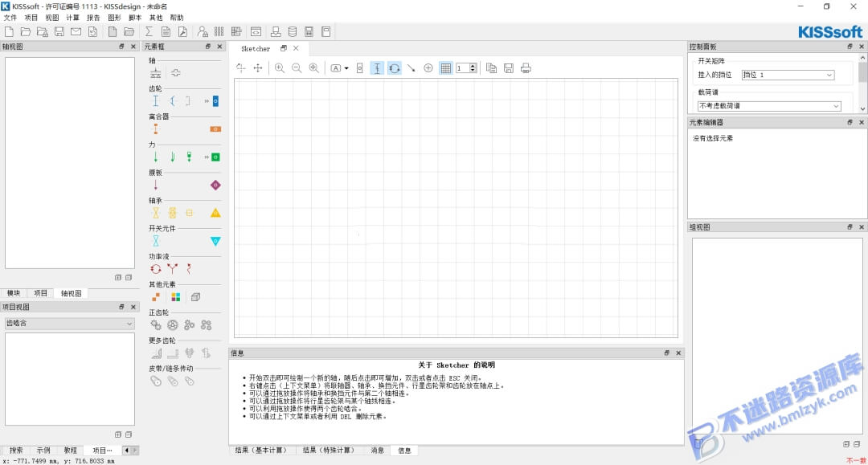Select the purple diamond icon under 腹板
Image resolution: width=868 pixels, height=465 pixels.
[215, 185]
